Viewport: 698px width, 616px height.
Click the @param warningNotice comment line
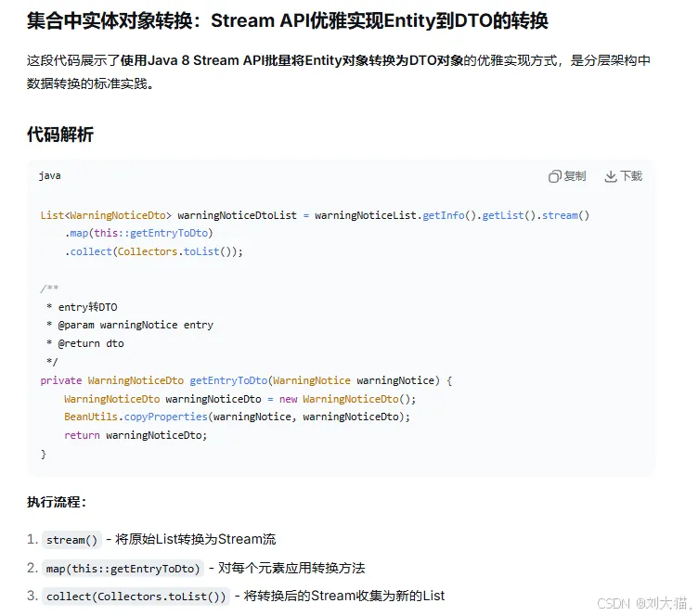(x=130, y=325)
